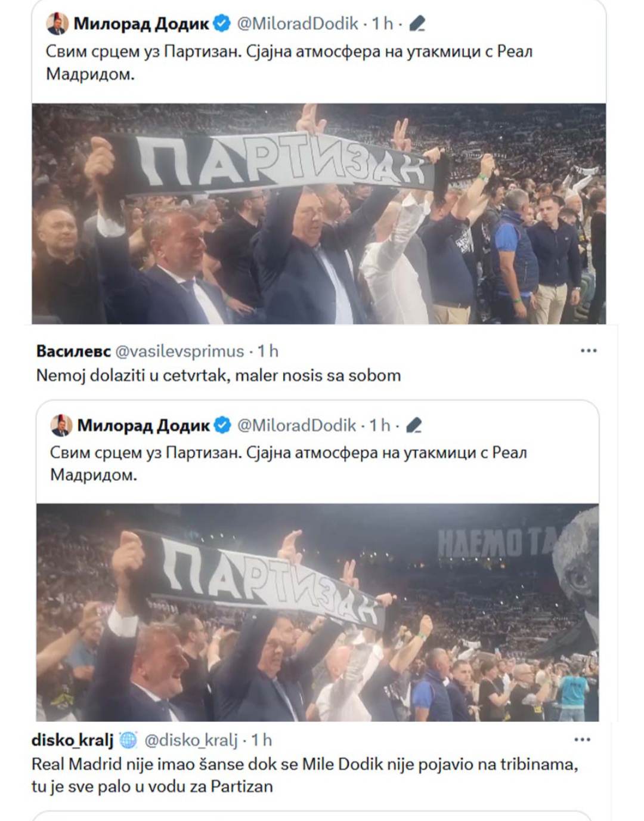Click edited pencil icon in top tweet
This screenshot has width=644, height=821.
click(417, 24)
